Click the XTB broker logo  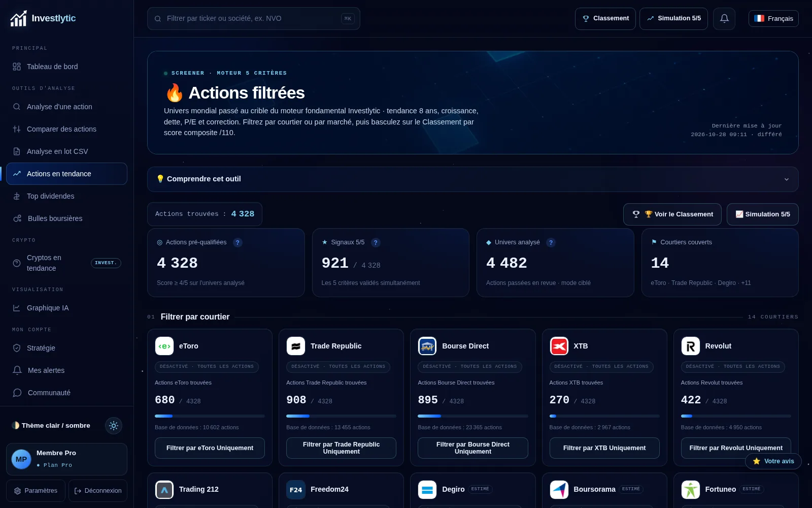click(x=559, y=346)
